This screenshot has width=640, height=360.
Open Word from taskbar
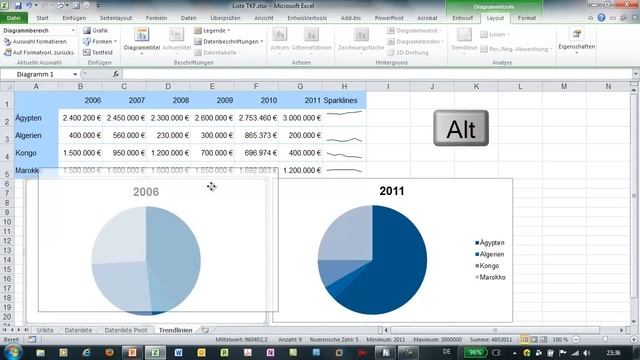[178, 352]
